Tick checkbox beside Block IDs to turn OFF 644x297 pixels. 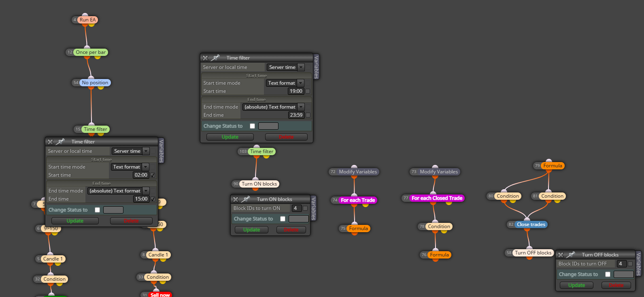[630, 264]
